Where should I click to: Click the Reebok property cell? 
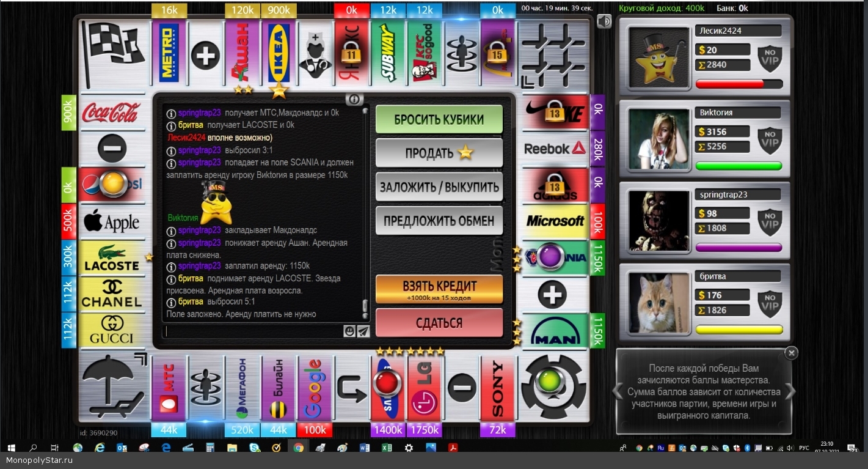coord(555,149)
